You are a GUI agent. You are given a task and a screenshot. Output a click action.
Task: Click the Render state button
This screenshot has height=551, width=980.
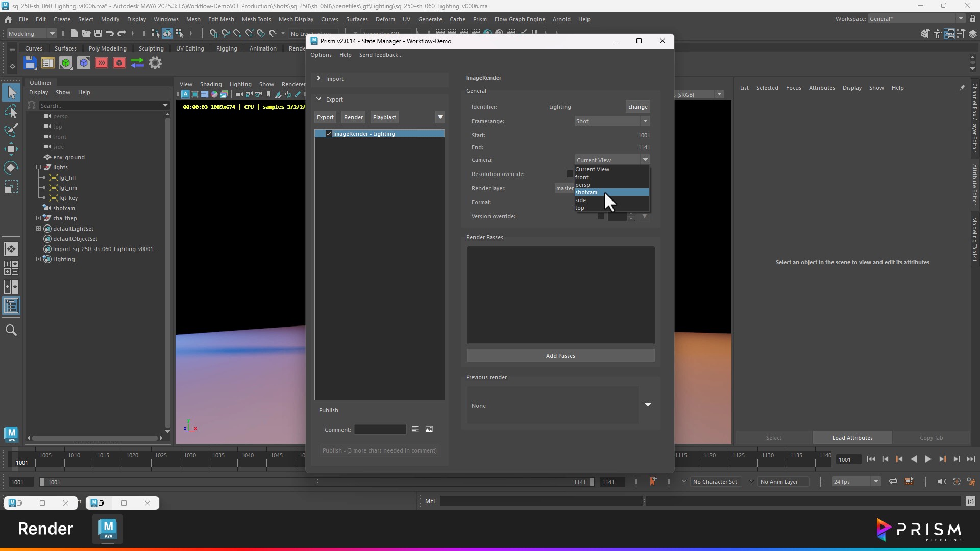pos(353,117)
